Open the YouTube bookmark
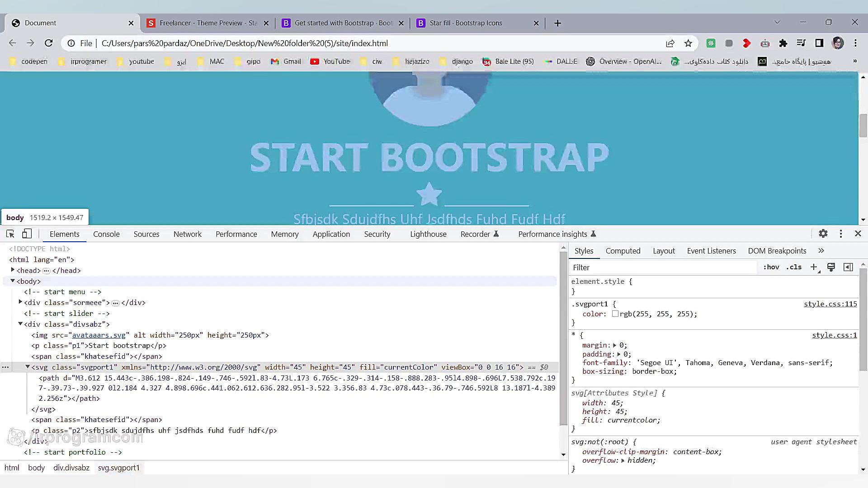 tap(330, 61)
